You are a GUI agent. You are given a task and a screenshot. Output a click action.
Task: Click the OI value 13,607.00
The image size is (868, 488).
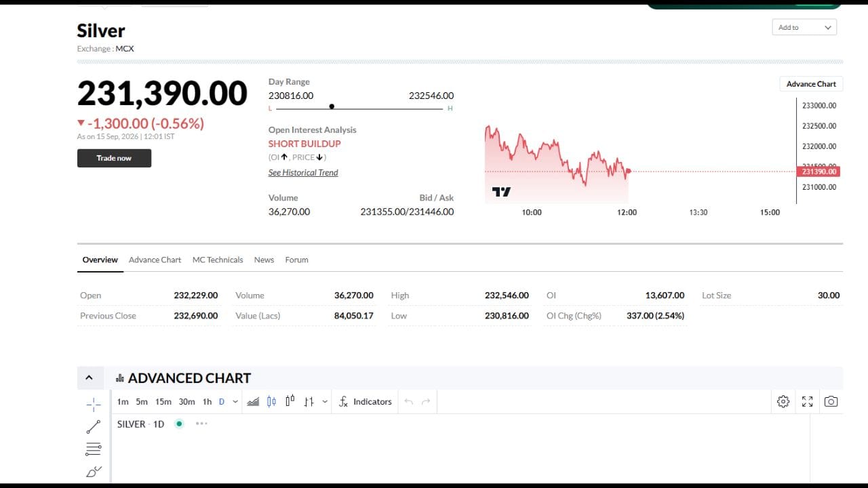click(x=665, y=296)
